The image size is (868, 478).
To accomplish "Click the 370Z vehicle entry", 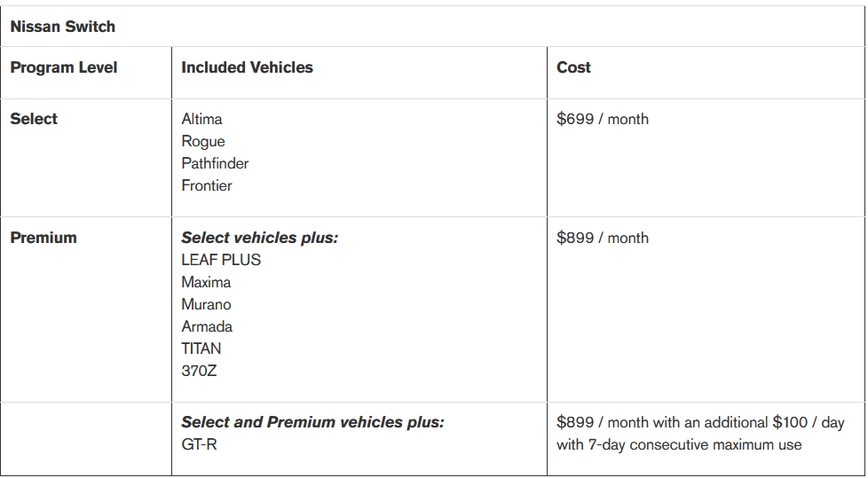I will pyautogui.click(x=199, y=371).
